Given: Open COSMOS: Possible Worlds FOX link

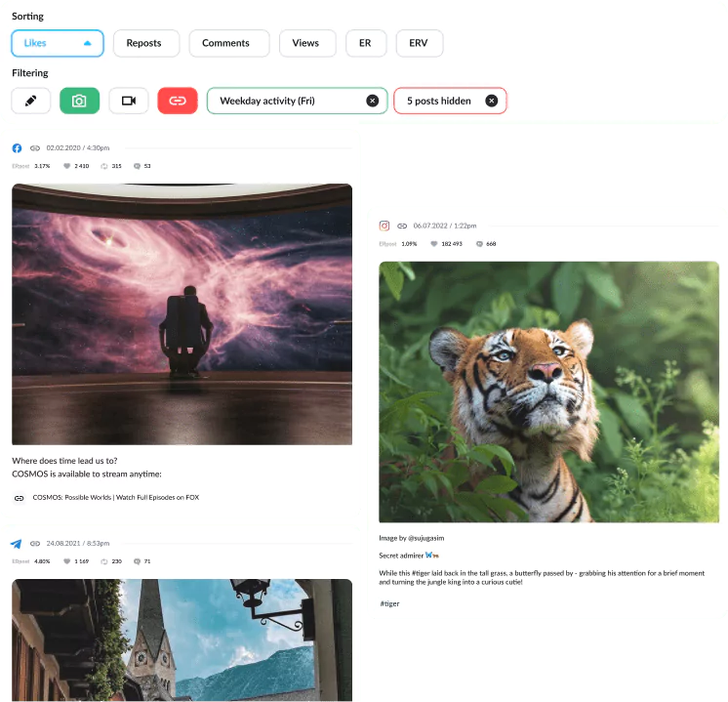Looking at the screenshot, I should [115, 498].
